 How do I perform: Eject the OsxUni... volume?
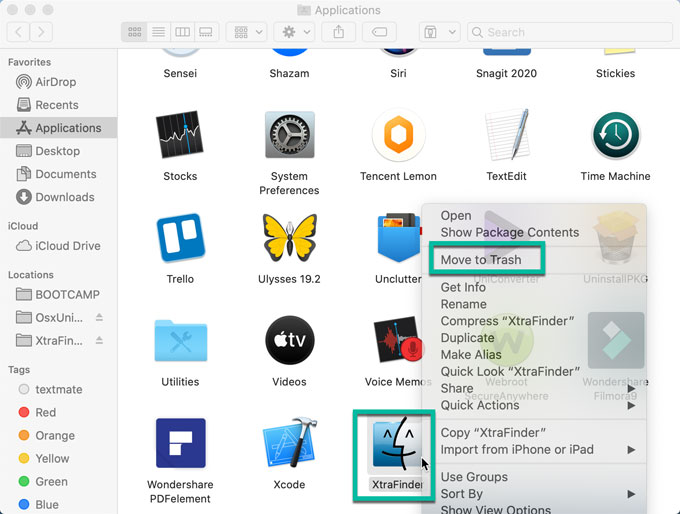pos(99,318)
